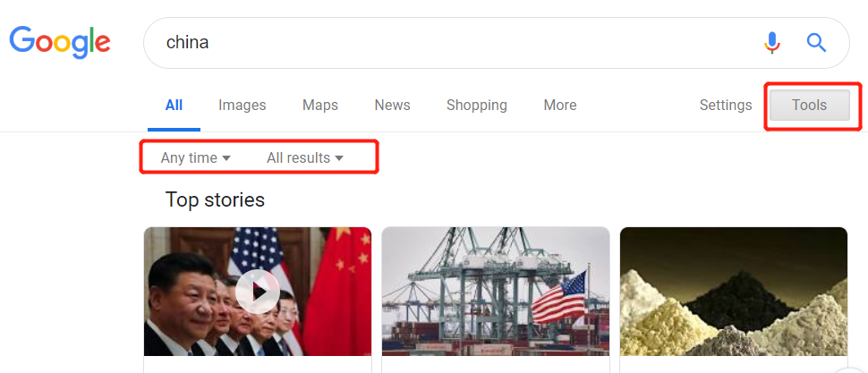Switch to the Images tab
868x373 pixels.
pos(242,106)
